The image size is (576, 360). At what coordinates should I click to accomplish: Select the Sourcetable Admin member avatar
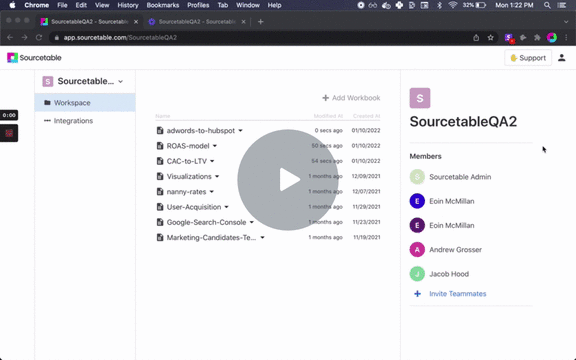pyautogui.click(x=417, y=177)
